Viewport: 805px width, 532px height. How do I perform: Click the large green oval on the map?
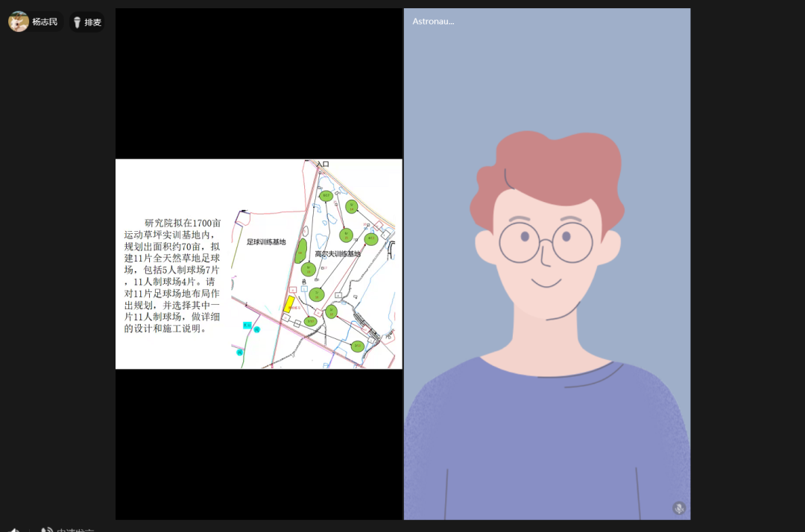pos(302,251)
